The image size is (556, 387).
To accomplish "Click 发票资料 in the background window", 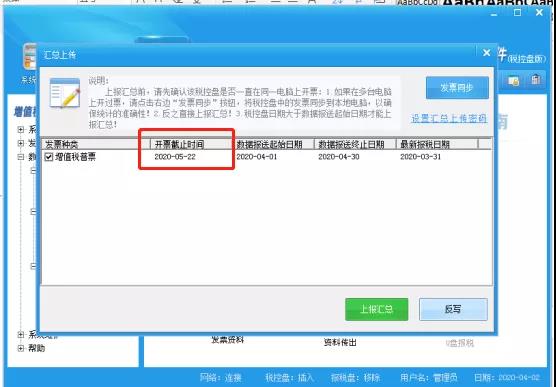I will pos(228,340).
